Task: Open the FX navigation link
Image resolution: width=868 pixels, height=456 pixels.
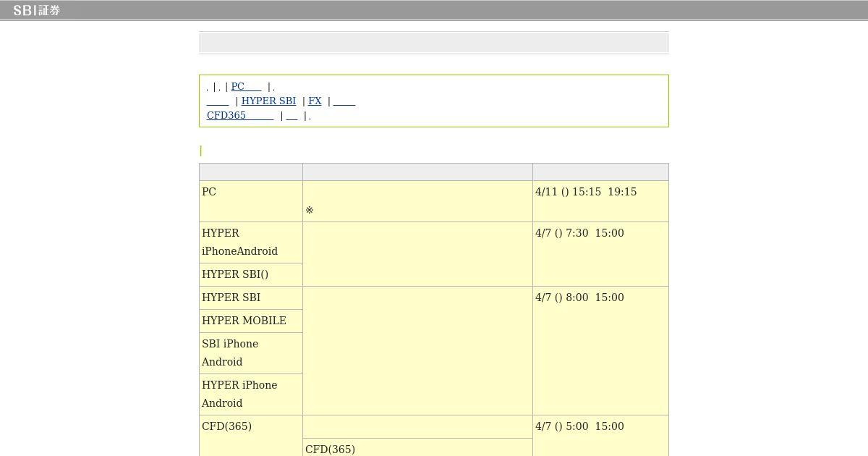Action: [315, 101]
